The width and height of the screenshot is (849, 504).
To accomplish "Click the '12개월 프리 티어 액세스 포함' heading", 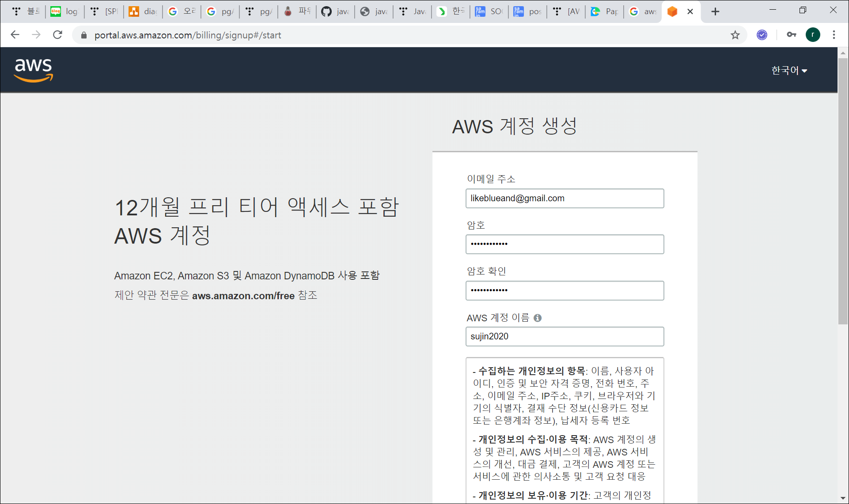I will tap(257, 207).
